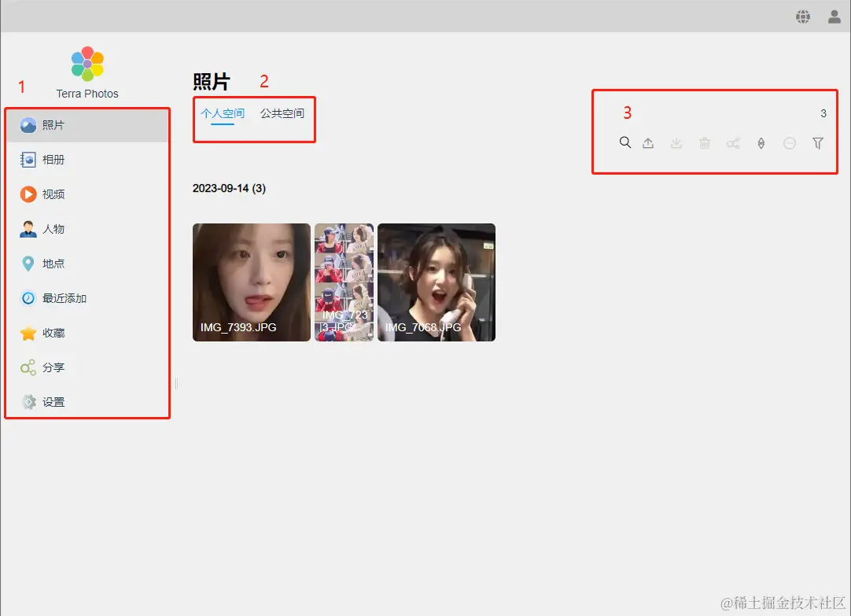Click the upload icon in toolbar
Viewport: 851px width, 616px height.
click(x=648, y=143)
